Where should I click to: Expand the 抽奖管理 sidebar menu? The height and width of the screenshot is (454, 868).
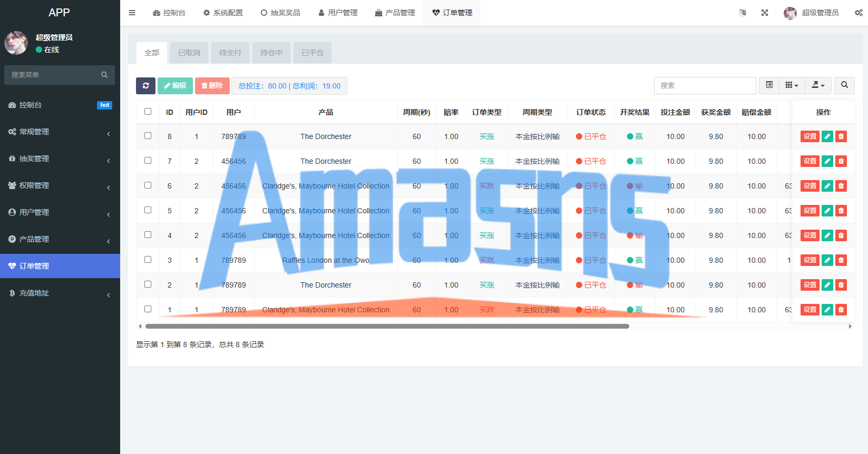click(x=60, y=159)
